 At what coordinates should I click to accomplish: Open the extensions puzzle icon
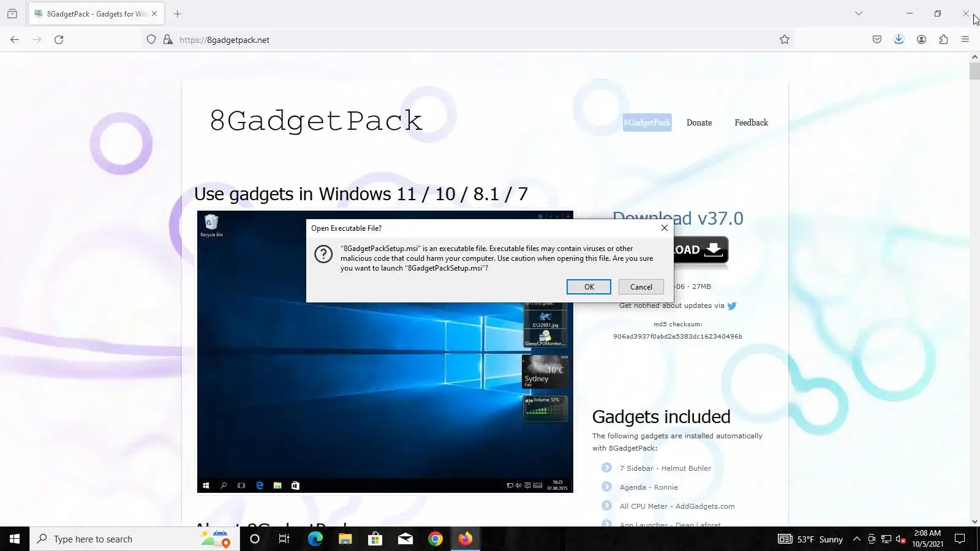tap(943, 40)
